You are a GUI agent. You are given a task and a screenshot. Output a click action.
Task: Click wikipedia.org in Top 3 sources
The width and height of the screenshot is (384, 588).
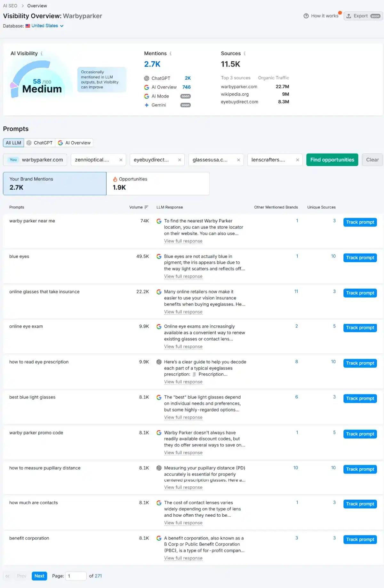[235, 94]
